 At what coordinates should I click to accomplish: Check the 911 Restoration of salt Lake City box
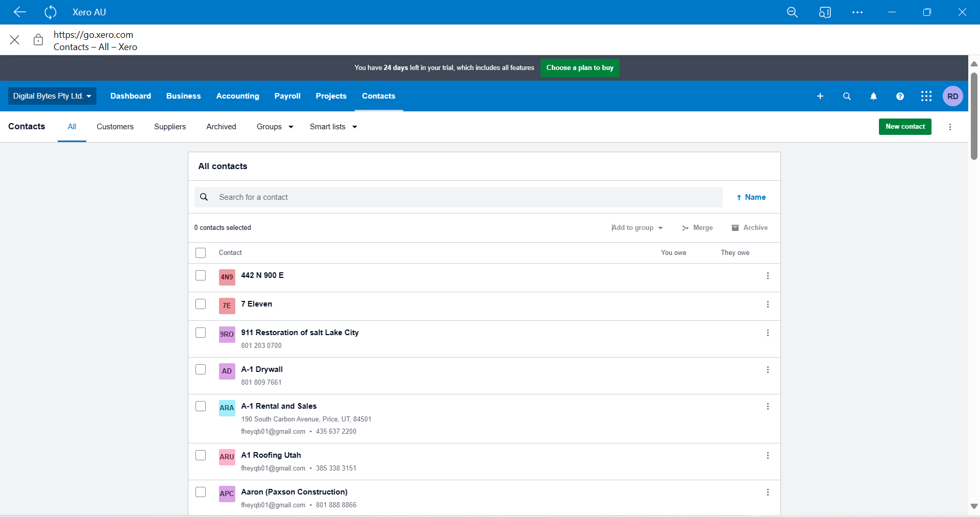[201, 333]
